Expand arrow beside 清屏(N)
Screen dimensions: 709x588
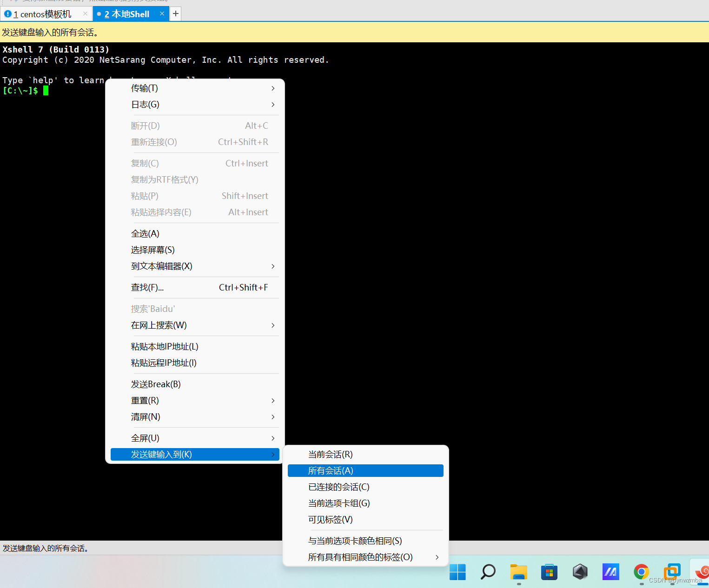pos(273,417)
